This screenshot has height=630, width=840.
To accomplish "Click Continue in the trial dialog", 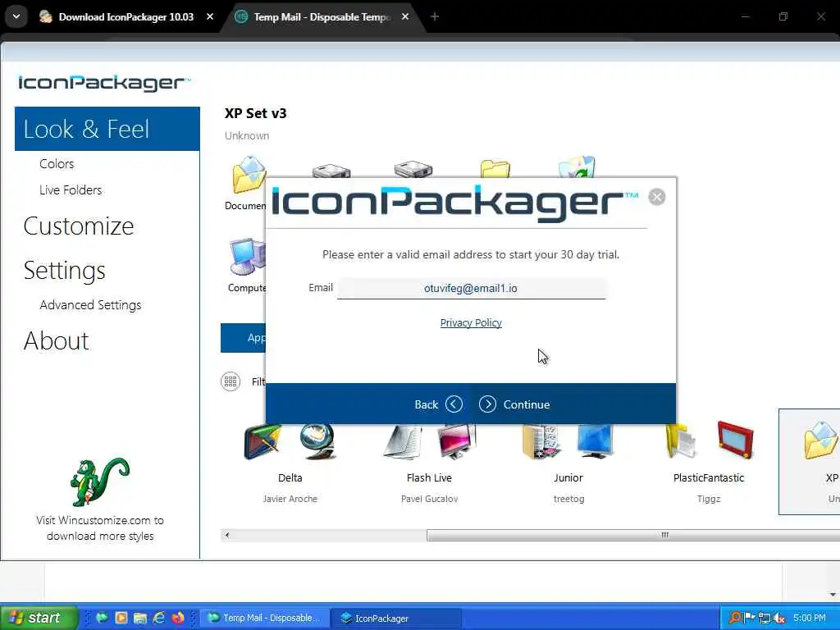I will point(514,404).
